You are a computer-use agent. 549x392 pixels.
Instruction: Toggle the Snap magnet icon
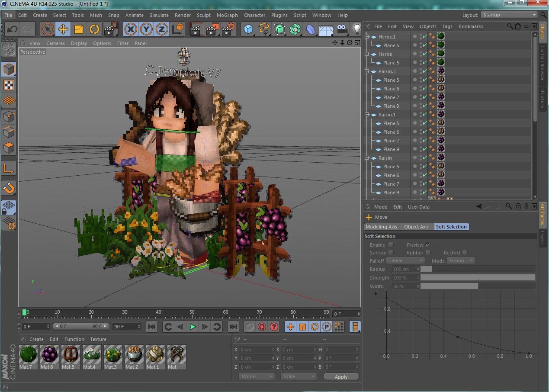click(x=9, y=188)
